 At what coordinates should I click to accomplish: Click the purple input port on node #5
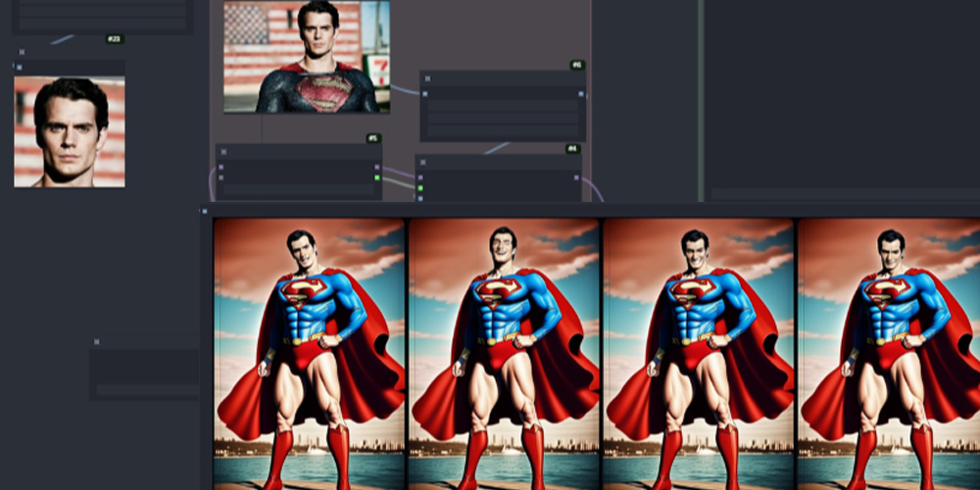(220, 167)
